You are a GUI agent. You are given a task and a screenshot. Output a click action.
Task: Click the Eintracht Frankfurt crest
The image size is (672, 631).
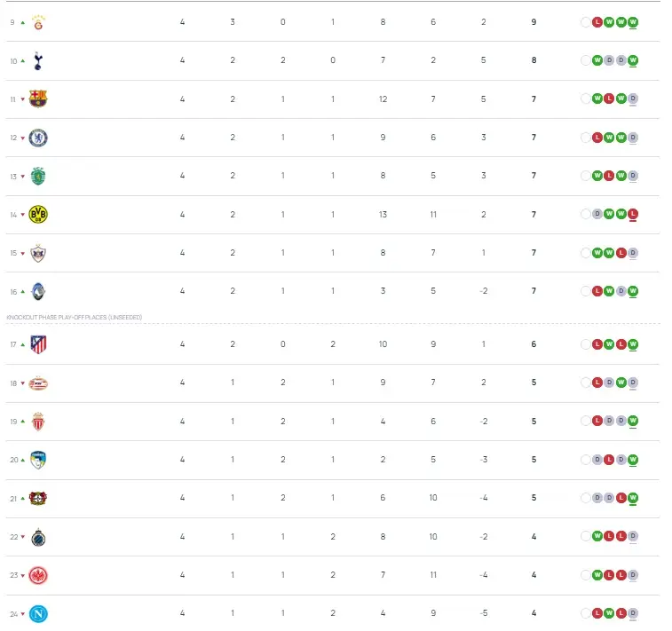tap(38, 575)
